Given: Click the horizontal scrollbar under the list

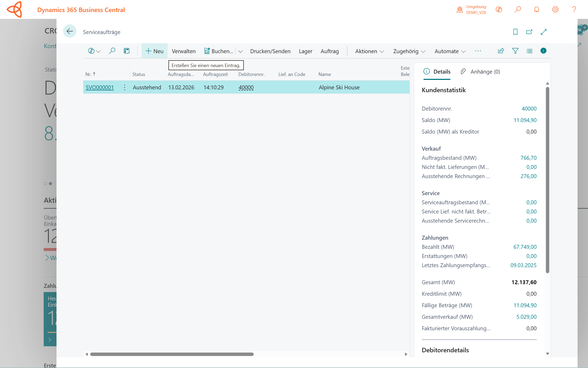Looking at the screenshot, I should (172, 354).
